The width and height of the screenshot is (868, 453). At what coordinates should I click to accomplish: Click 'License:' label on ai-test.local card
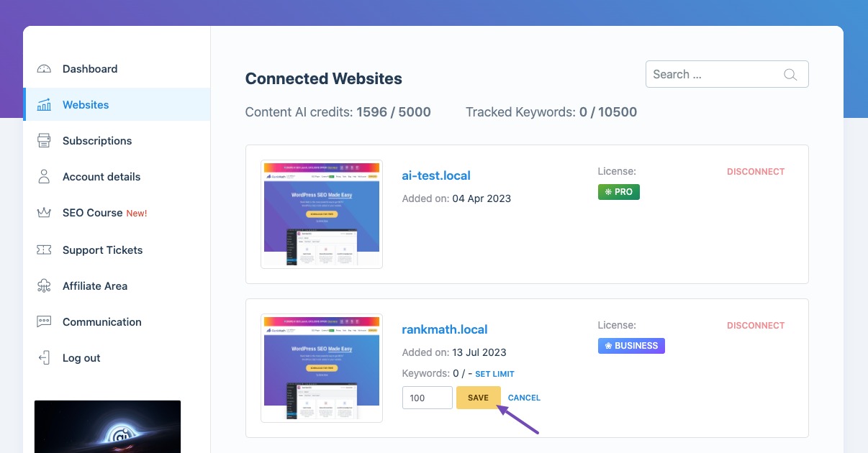[617, 172]
